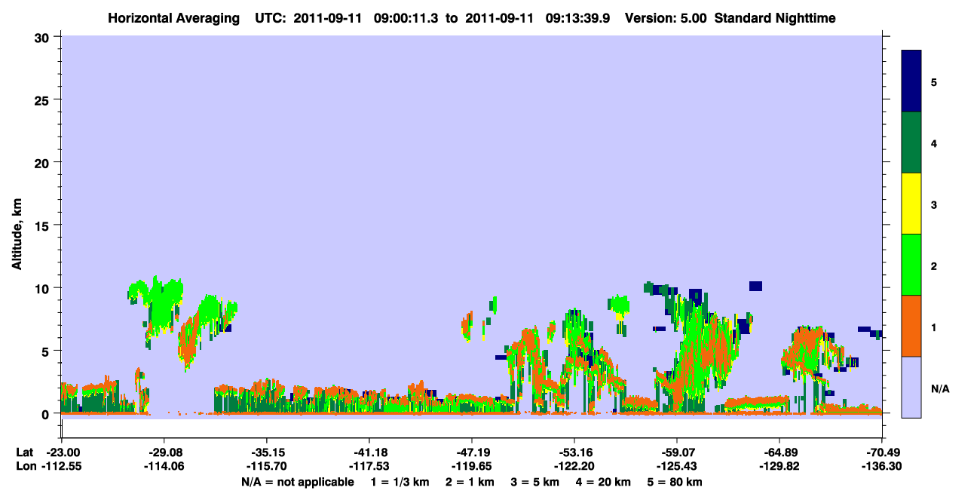Image resolution: width=980 pixels, height=503 pixels.
Task: Click the longitude value -125.43
Action: (x=676, y=467)
